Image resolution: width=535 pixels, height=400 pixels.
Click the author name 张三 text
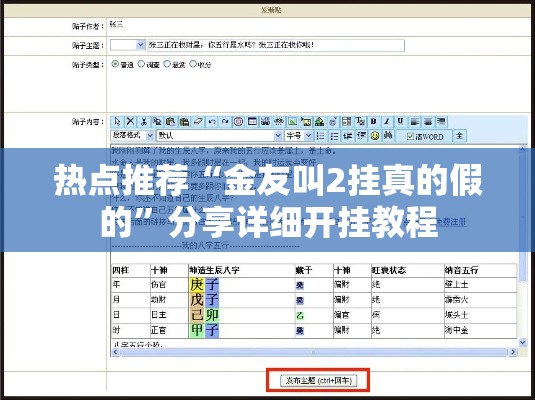[116, 24]
